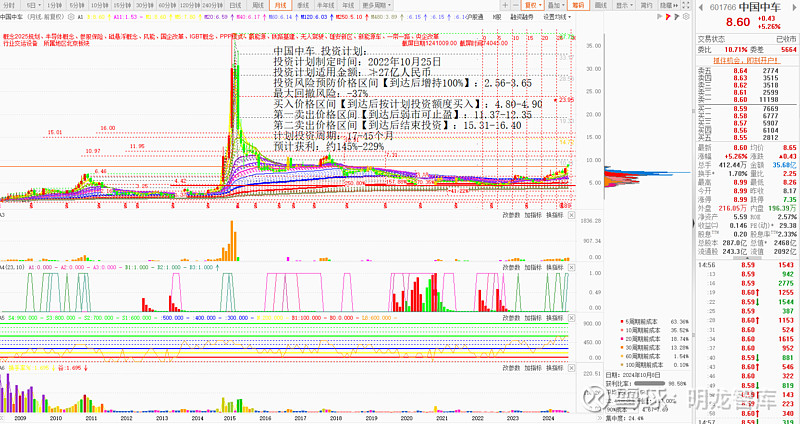Open the 设置均线 dropdown
This screenshot has height=424, width=800.
click(x=557, y=16)
